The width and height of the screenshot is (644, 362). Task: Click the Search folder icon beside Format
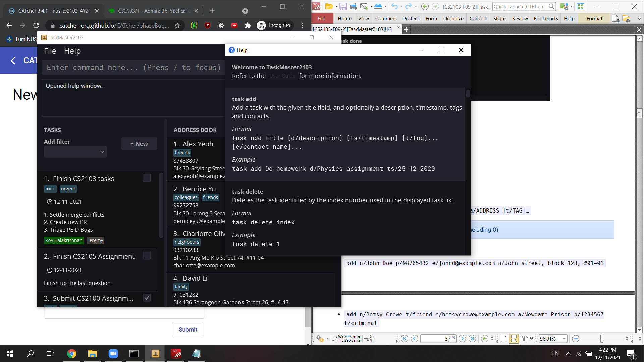tap(626, 19)
